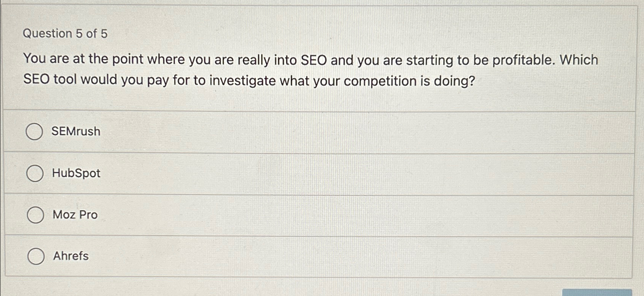This screenshot has width=644, height=296.
Task: Mark the Ahrefs radio circle
Action: pos(36,257)
